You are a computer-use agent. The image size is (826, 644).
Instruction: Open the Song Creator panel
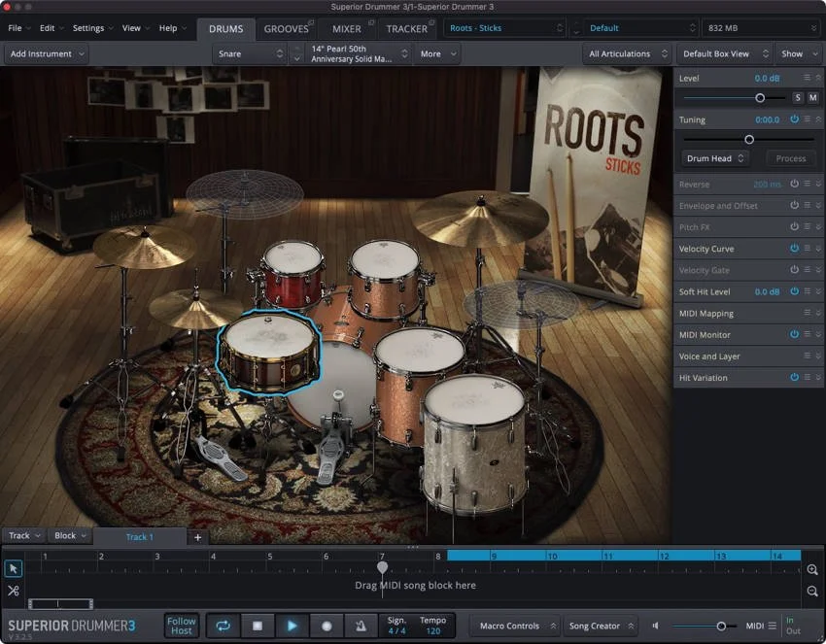point(597,626)
